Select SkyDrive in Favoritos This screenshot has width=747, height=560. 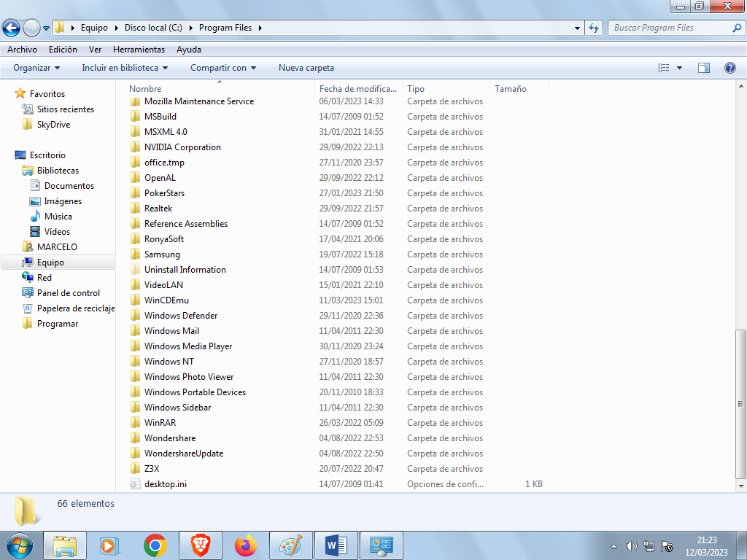[53, 124]
